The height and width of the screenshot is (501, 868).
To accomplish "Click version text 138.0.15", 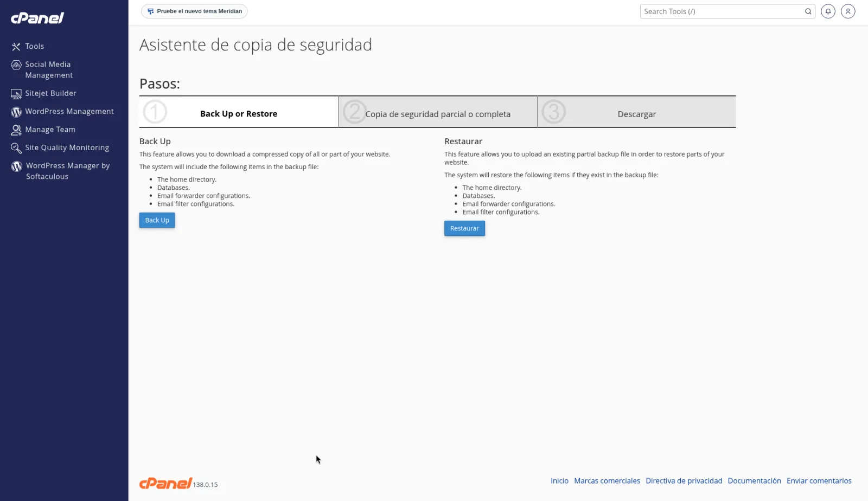I will (x=205, y=485).
